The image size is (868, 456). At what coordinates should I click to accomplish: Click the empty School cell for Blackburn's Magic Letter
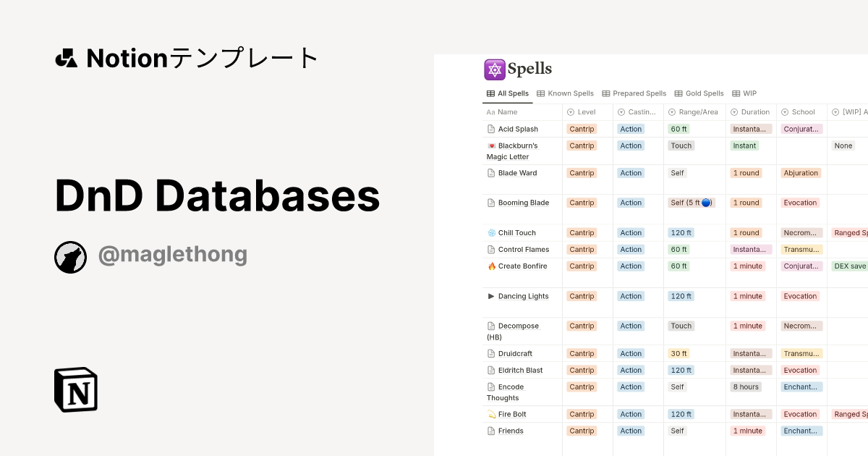click(x=801, y=151)
